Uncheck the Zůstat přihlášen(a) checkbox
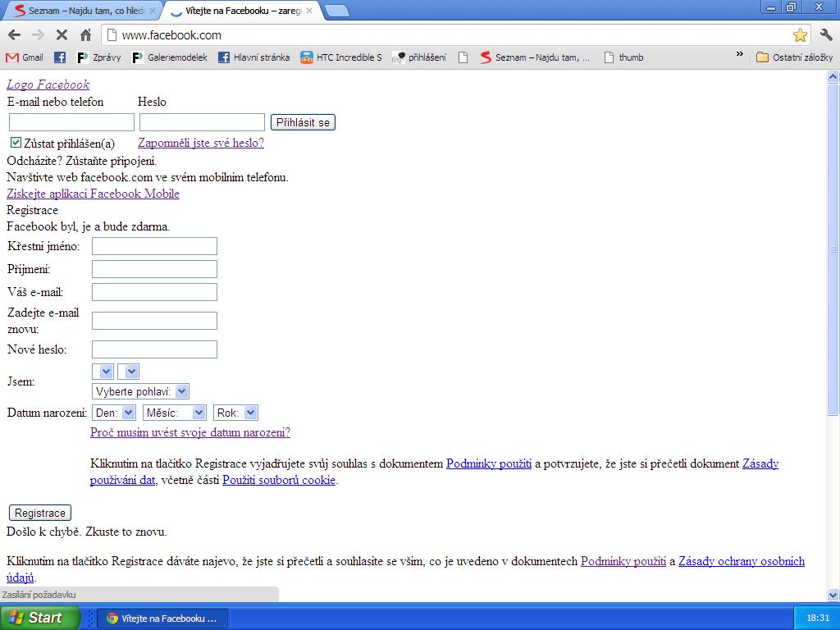The height and width of the screenshot is (630, 840). click(x=16, y=143)
